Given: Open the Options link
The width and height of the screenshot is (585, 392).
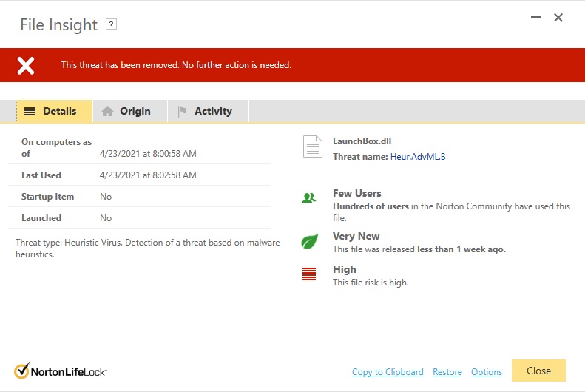Looking at the screenshot, I should (x=487, y=372).
